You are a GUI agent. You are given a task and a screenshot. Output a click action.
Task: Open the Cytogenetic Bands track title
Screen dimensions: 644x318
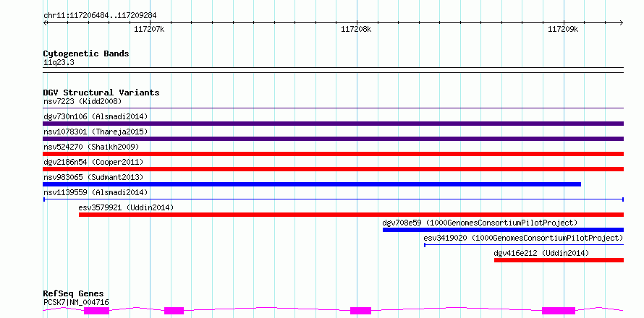(x=86, y=53)
